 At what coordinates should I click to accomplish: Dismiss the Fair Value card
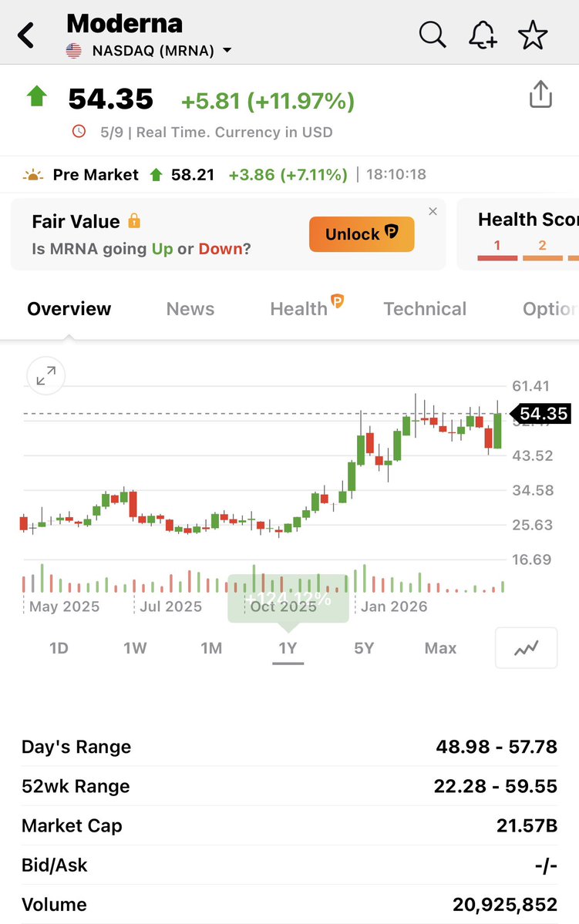433,212
